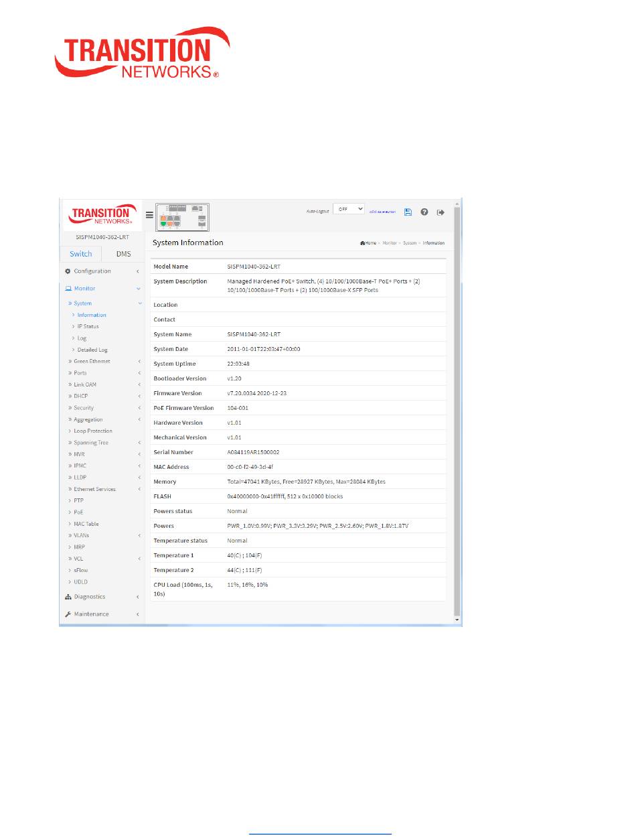Image resolution: width=636 pixels, height=840 pixels.
Task: Switch to the DMS tab
Action: tap(123, 254)
